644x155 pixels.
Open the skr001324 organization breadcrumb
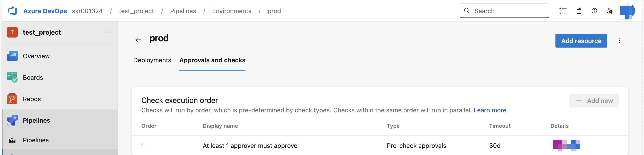[87, 11]
